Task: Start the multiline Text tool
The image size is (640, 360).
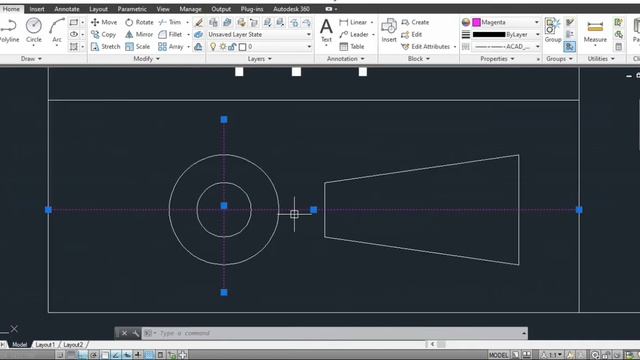Action: (326, 31)
